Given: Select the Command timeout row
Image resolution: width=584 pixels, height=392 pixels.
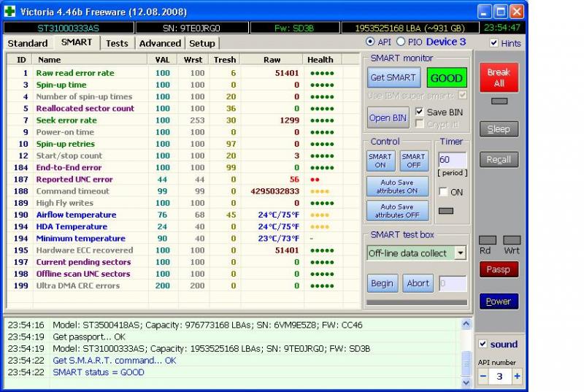Looking at the screenshot, I should [x=183, y=191].
